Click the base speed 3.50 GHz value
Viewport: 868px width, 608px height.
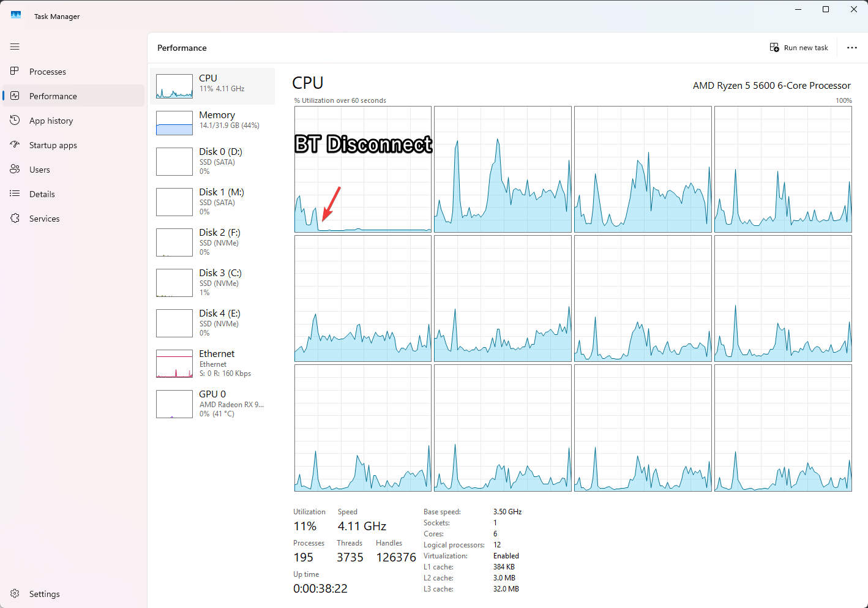tap(507, 512)
